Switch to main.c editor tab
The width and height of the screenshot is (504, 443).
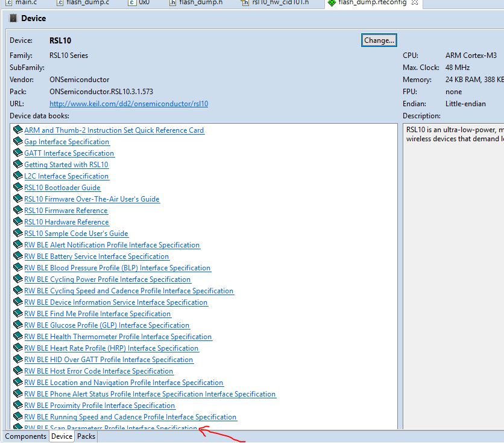(x=22, y=2)
